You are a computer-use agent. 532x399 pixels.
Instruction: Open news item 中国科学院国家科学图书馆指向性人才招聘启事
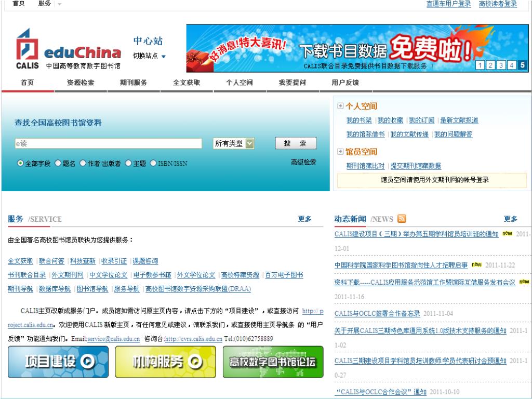tap(401, 265)
